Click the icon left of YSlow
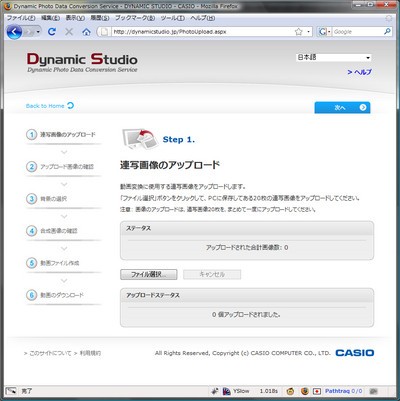The image size is (400, 401). tap(215, 391)
